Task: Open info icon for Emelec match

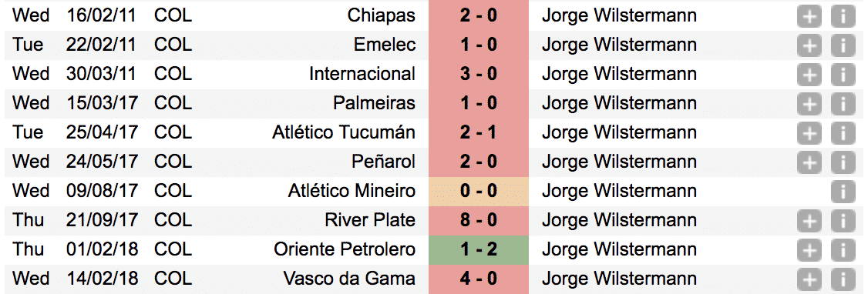Action: (x=843, y=45)
